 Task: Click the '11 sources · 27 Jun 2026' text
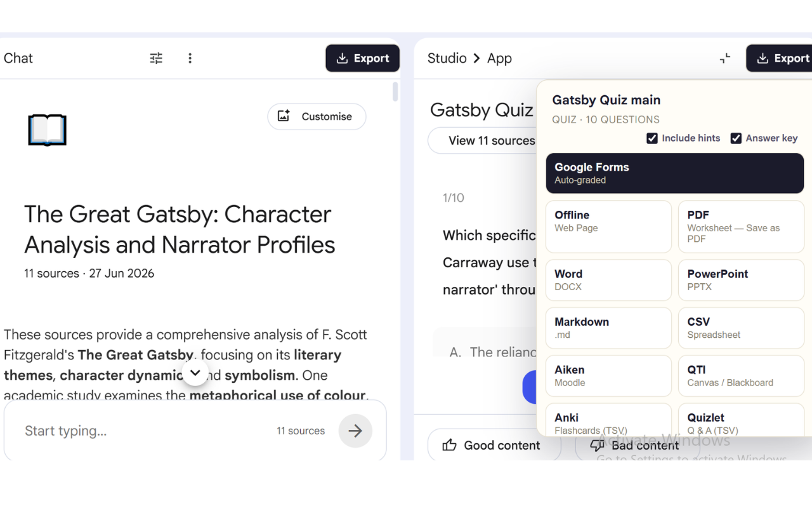[89, 274]
